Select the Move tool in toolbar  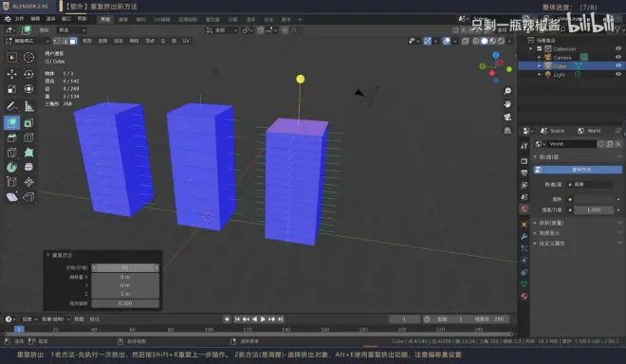pyautogui.click(x=11, y=74)
